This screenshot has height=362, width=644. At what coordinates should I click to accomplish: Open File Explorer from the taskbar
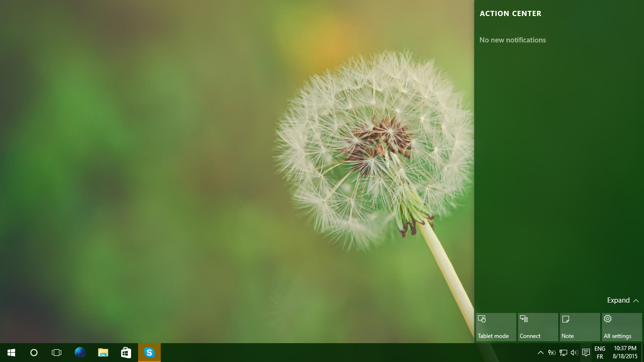[103, 353]
